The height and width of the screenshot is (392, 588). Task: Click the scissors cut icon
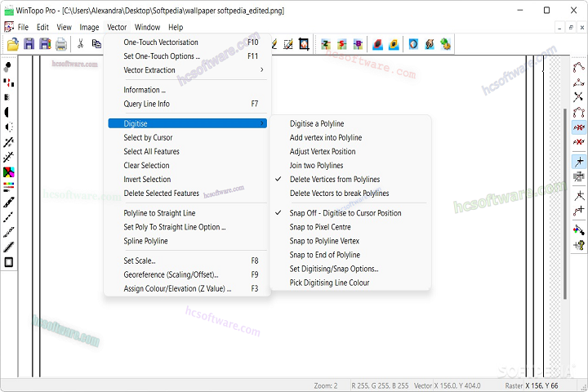[80, 44]
